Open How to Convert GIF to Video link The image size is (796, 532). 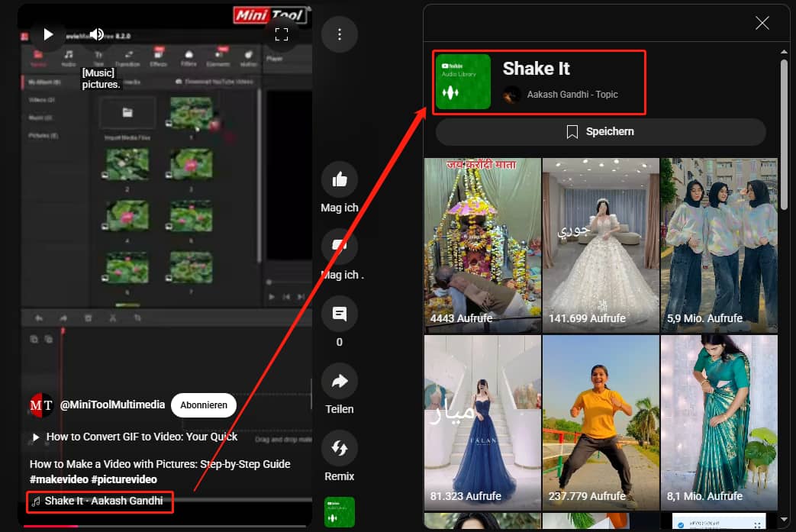coord(142,437)
